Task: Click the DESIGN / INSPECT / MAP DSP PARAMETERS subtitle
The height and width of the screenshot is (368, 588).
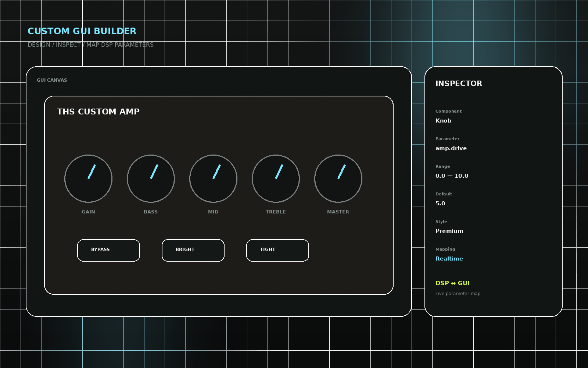Action: coord(90,45)
